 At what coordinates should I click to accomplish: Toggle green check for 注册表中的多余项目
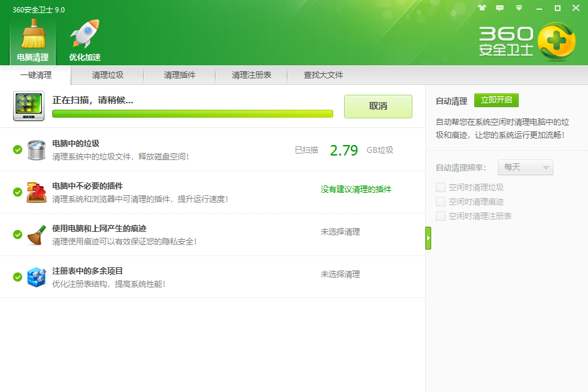(18, 277)
